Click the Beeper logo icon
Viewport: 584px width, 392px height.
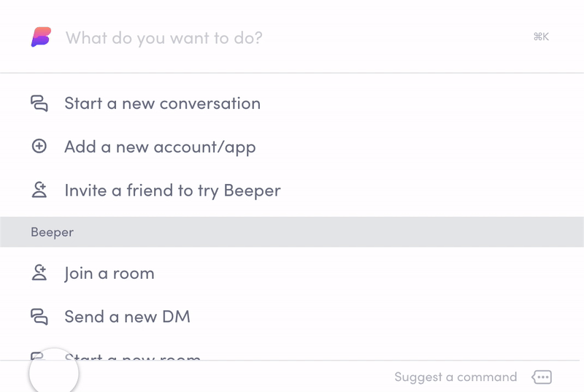pyautogui.click(x=41, y=36)
